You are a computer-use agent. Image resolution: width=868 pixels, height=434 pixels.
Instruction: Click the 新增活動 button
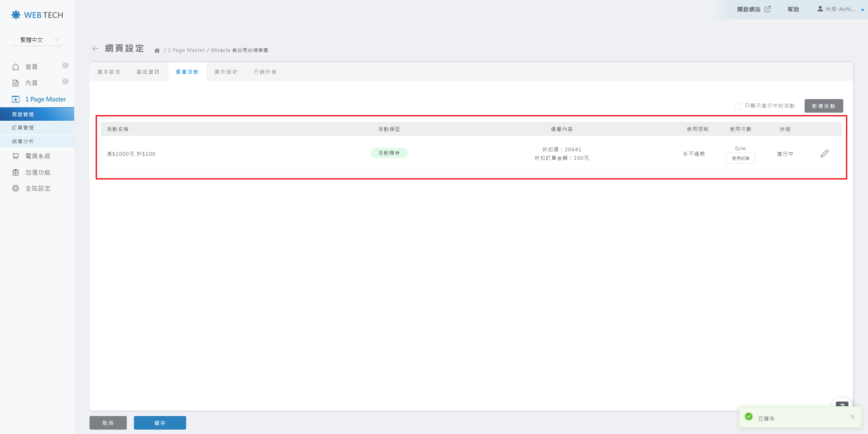(x=823, y=106)
